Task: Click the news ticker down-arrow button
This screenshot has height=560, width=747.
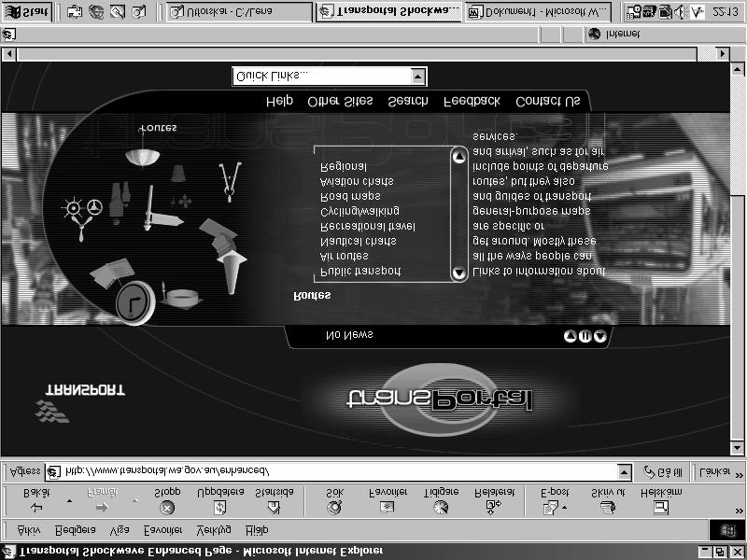Action: point(600,336)
